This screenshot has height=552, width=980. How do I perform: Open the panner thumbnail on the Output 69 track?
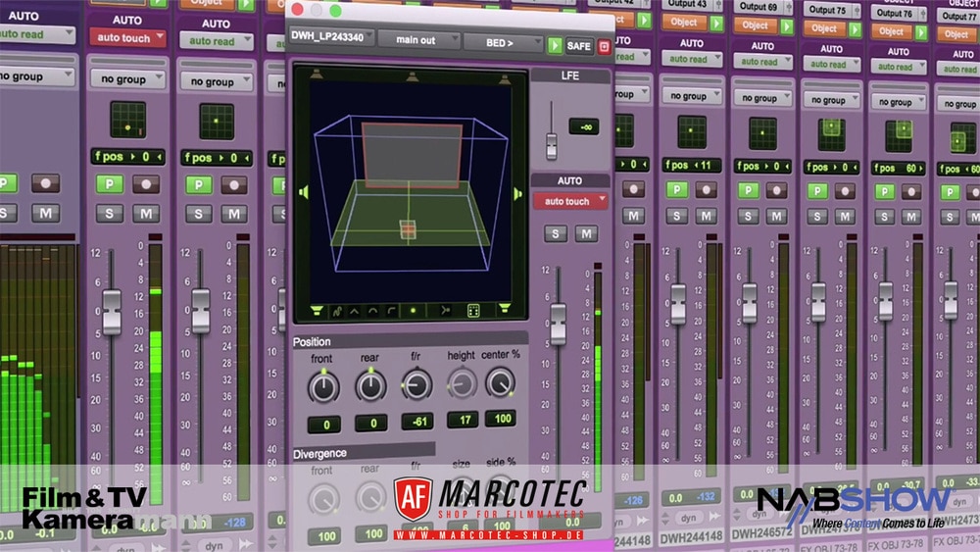762,133
